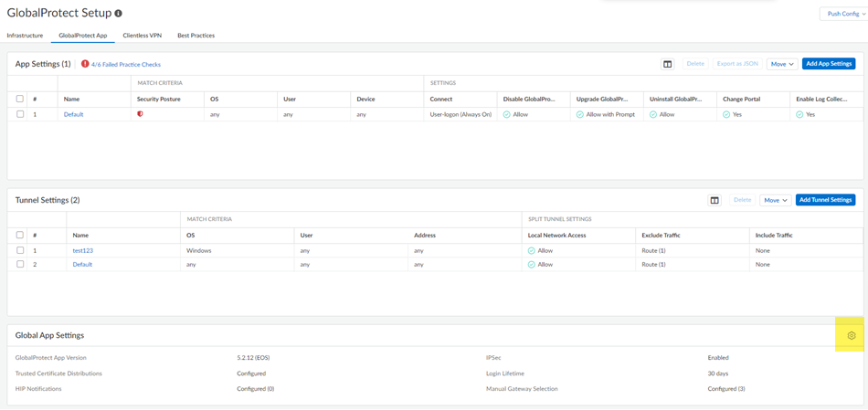The height and width of the screenshot is (410, 868).
Task: Click Local Network Access check icon for test123
Action: tap(532, 250)
